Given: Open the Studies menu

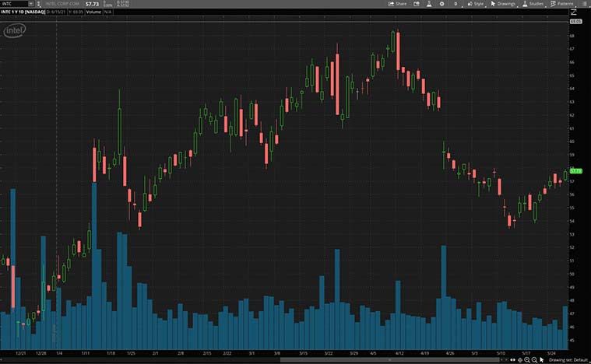Looking at the screenshot, I should coord(533,4).
